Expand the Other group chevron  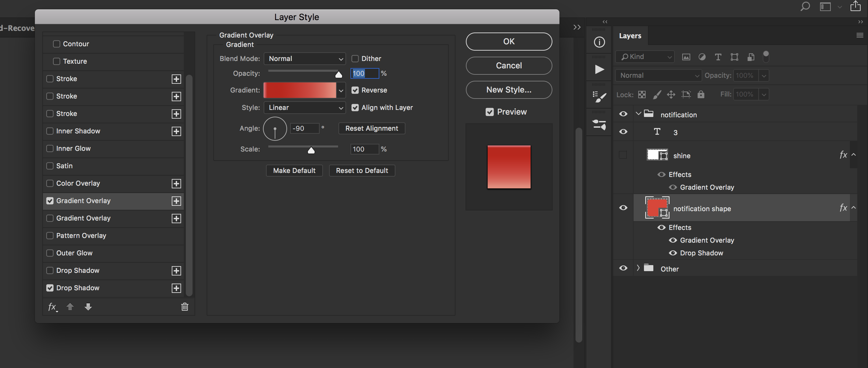pos(638,268)
